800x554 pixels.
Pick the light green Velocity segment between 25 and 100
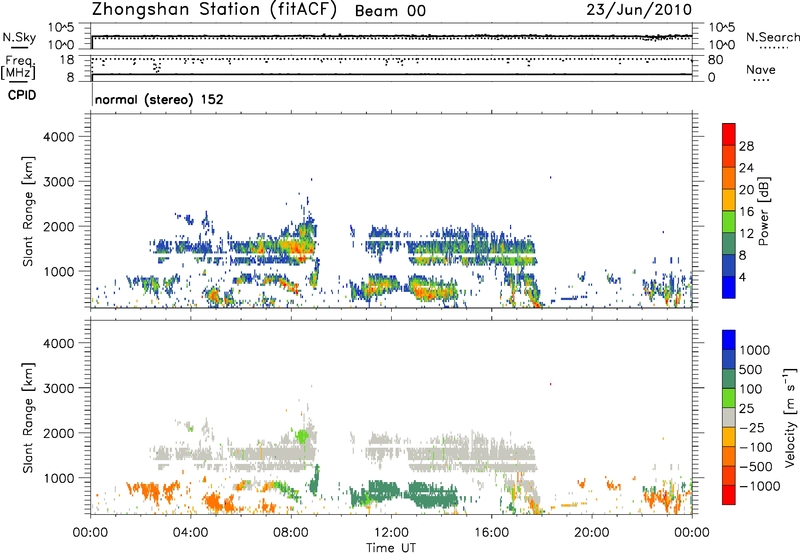point(729,398)
